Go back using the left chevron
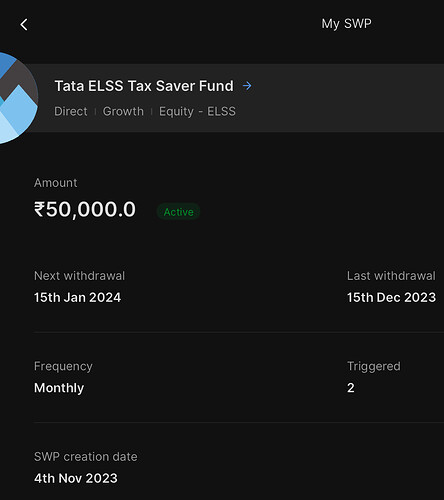 pyautogui.click(x=24, y=25)
